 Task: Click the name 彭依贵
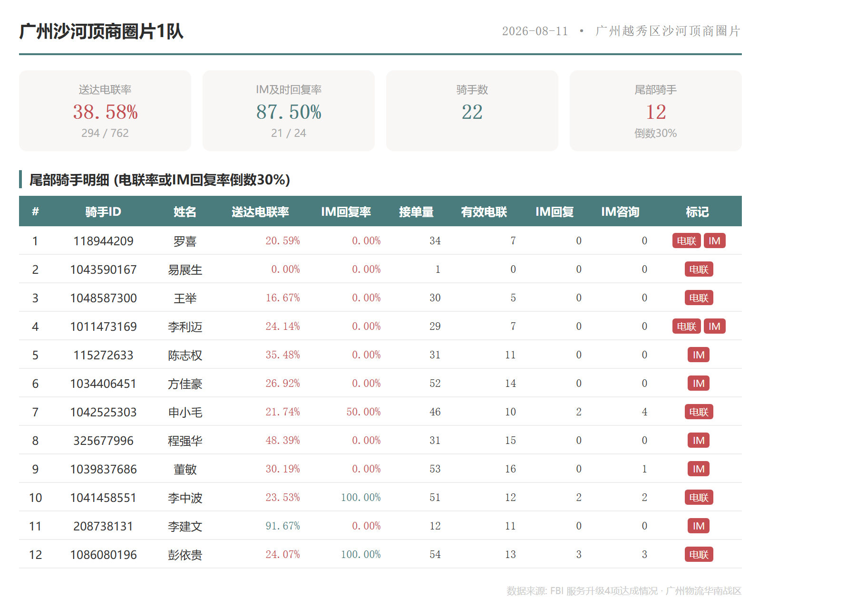(185, 555)
